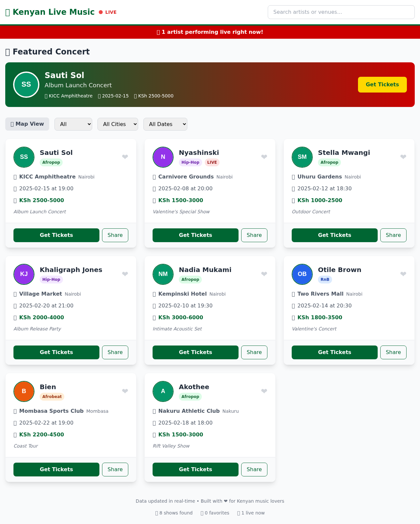Favorite Sauti Sol with the heart icon
Image resolution: width=420 pixels, height=524 pixels.
[125, 157]
